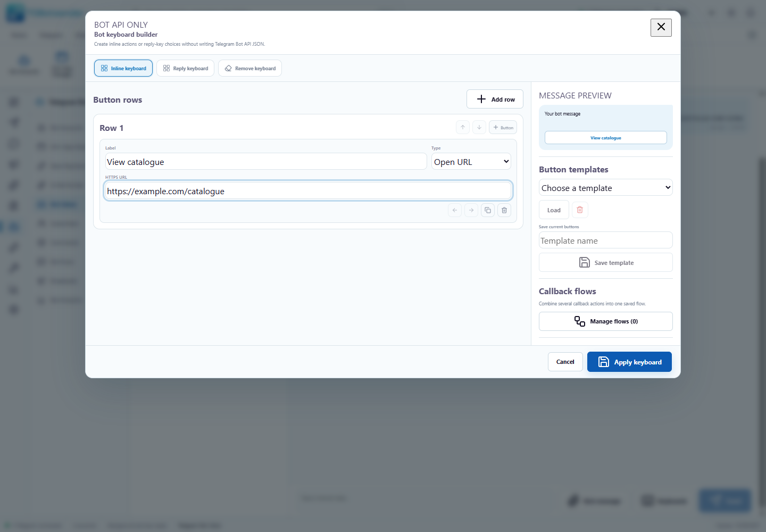Move Row 1 up with the arrow icon
766x532 pixels.
463,127
